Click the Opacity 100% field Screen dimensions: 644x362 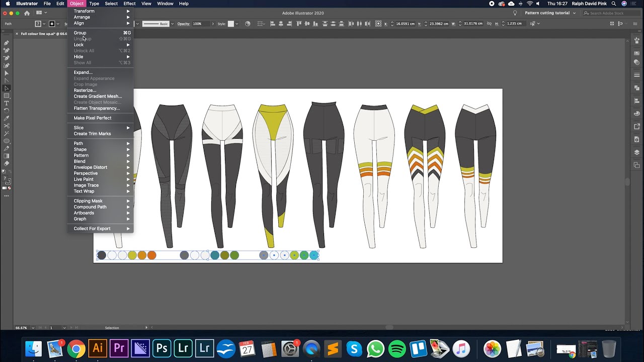(x=200, y=24)
